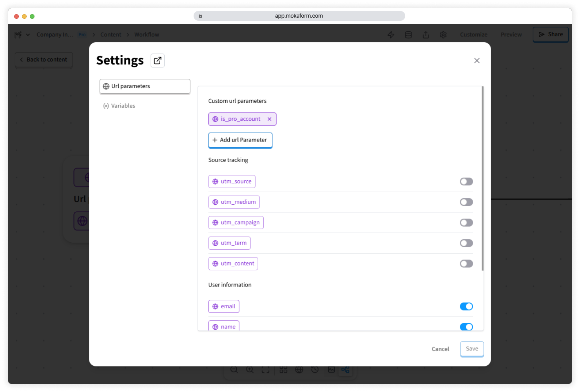Screen dimensions: 580x392
Task: Click the Source tracking heading
Action: (228, 160)
